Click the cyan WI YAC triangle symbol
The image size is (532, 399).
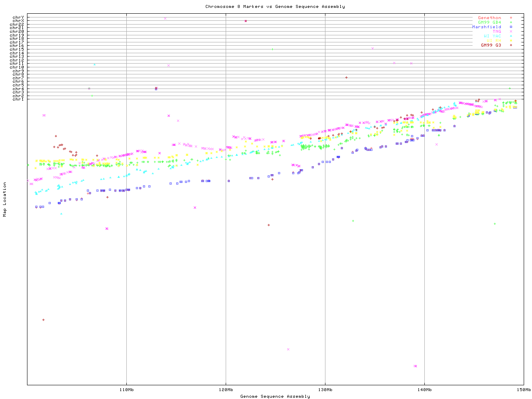[x=511, y=36]
